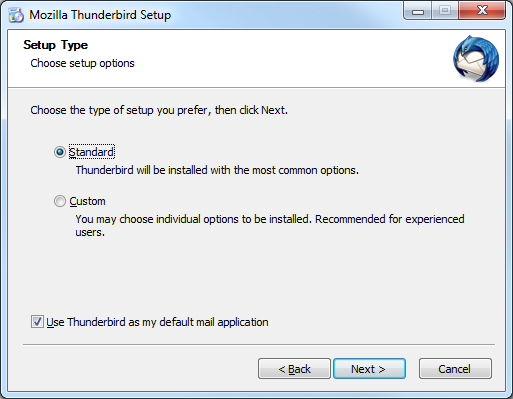Screen dimensions: 513x399
Task: Click the Setup Type heading
Action: 56,45
